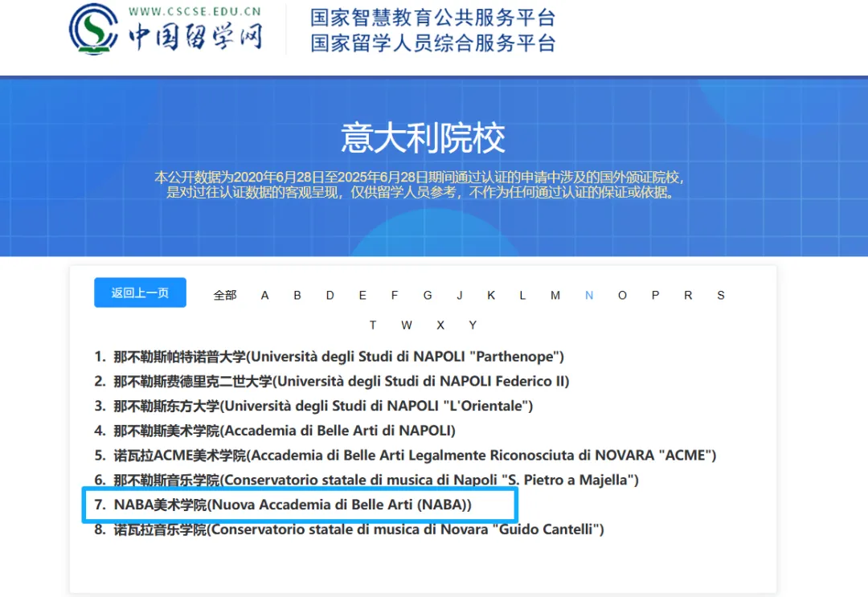Filter institutions by letter S
The image size is (868, 597).
click(x=721, y=296)
